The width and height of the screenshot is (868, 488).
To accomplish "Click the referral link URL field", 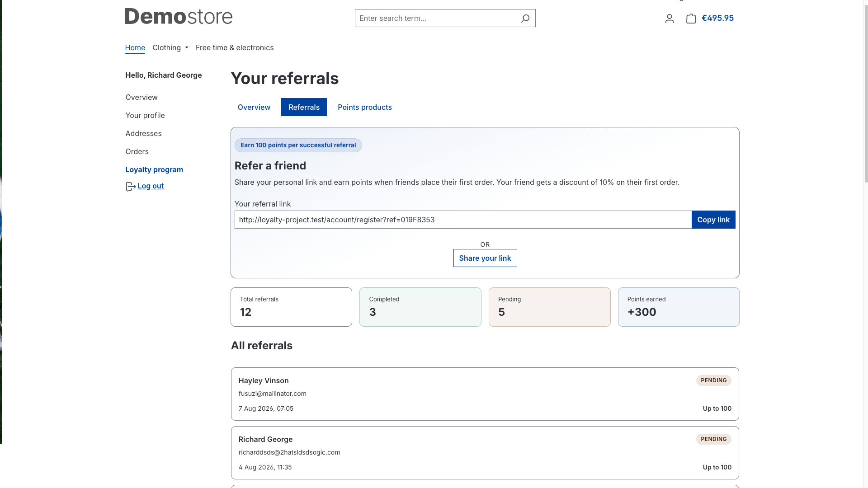I will [x=463, y=220].
